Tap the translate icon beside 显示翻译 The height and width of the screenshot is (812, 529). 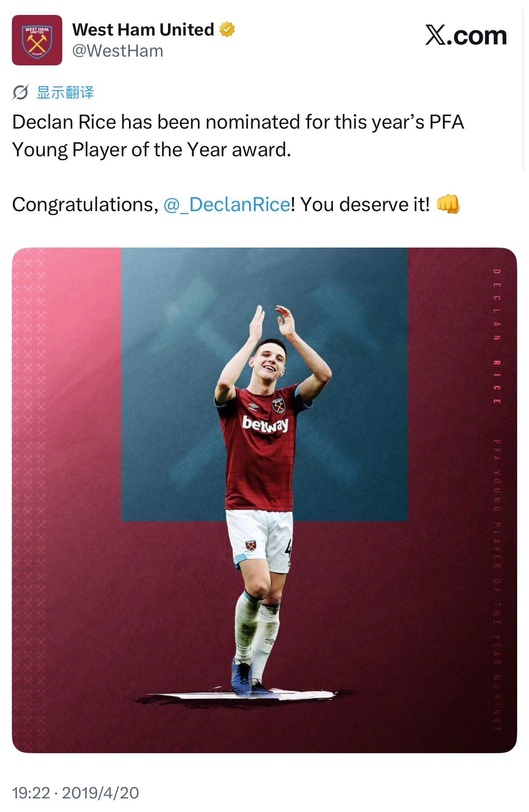point(20,93)
